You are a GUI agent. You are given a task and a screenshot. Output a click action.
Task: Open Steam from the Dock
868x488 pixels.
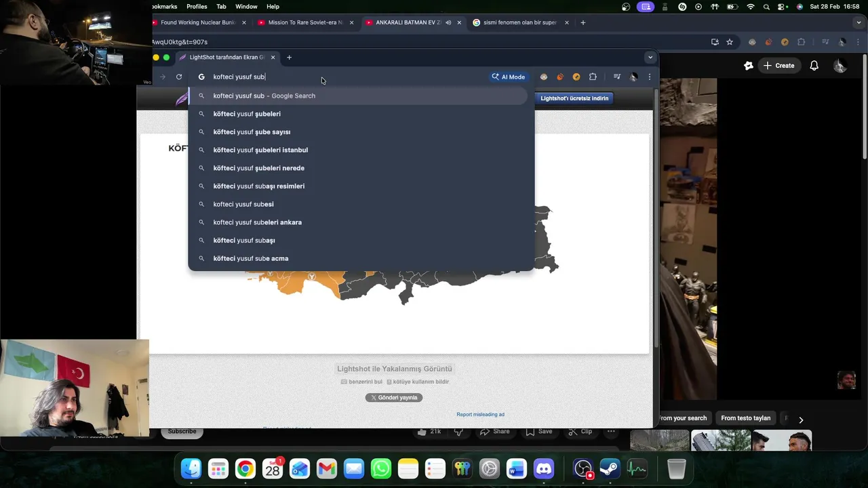point(610,468)
